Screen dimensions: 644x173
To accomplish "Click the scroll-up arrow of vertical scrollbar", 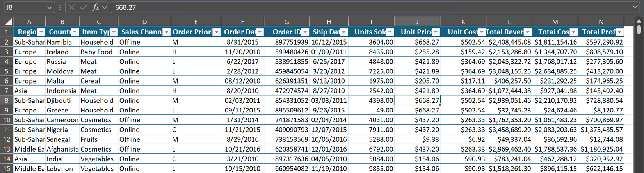I will 639,21.
